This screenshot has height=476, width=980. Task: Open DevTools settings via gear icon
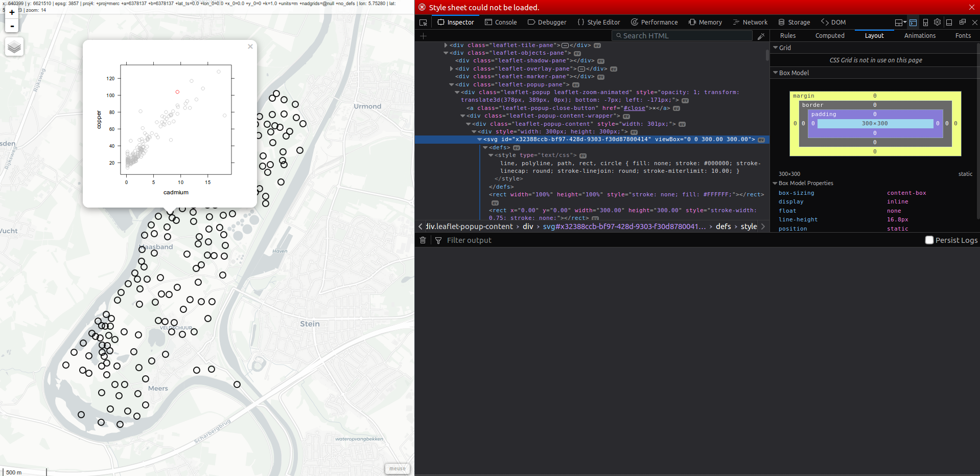tap(937, 22)
